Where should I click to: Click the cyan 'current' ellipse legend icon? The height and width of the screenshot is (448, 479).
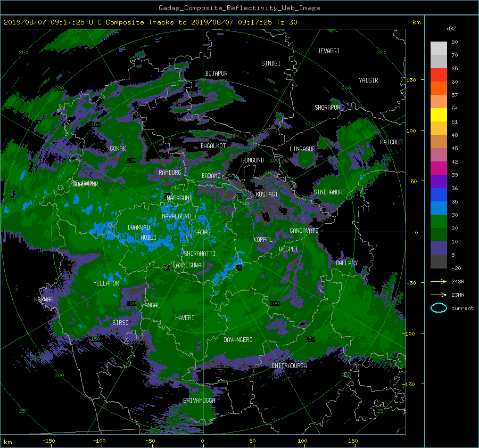click(439, 308)
